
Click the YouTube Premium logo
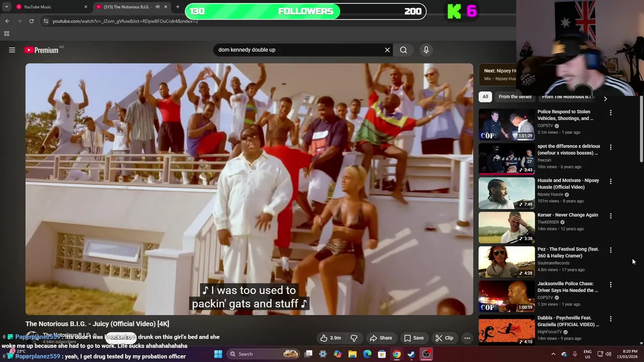coord(41,50)
